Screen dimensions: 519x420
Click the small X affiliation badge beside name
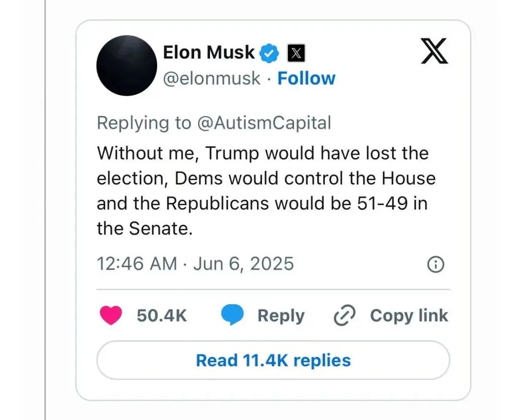coord(296,53)
